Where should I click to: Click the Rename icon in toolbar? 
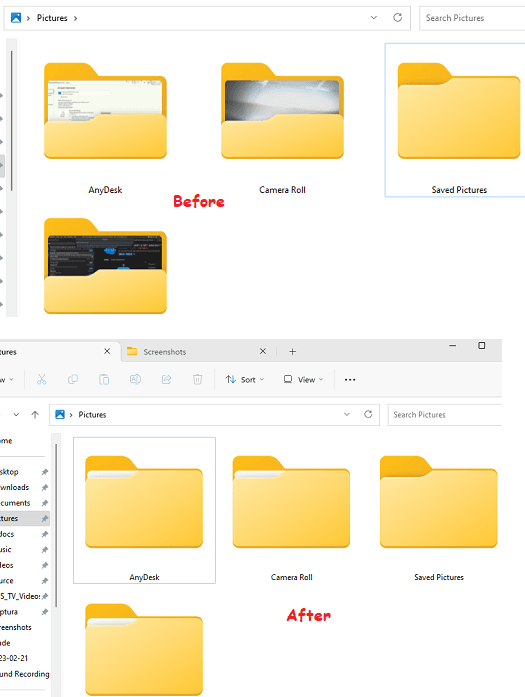tap(135, 379)
